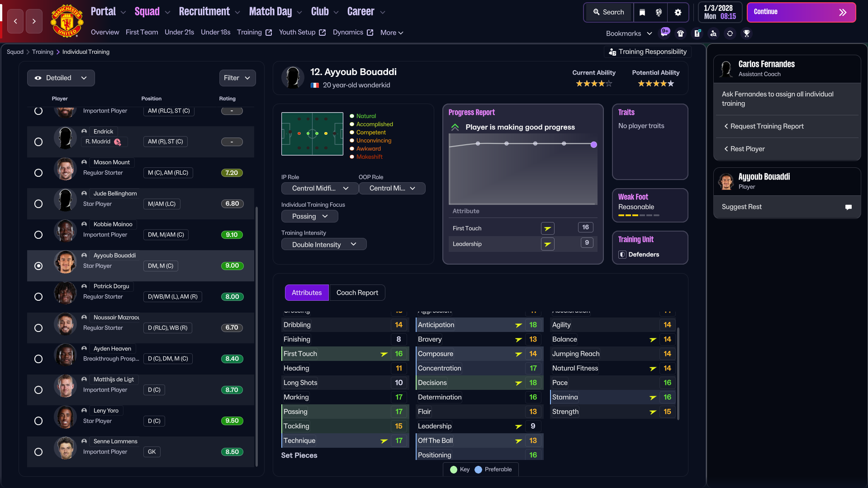Click the circular arrows refresh shortcut icon
Viewport: 868px width, 488px height.
730,33
